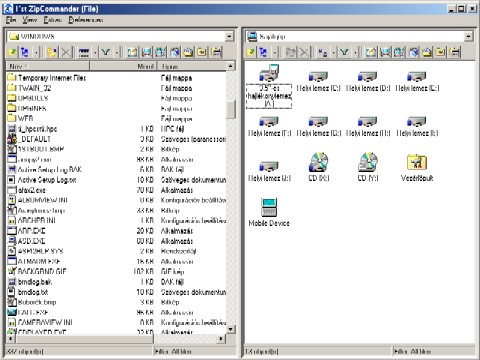
Task: Open the Preferences menu
Action: [x=86, y=20]
